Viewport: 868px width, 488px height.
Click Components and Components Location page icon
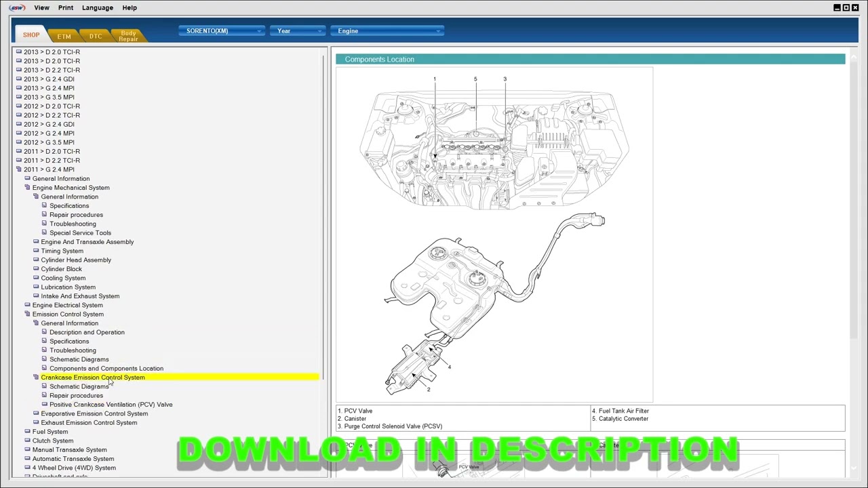tap(44, 368)
